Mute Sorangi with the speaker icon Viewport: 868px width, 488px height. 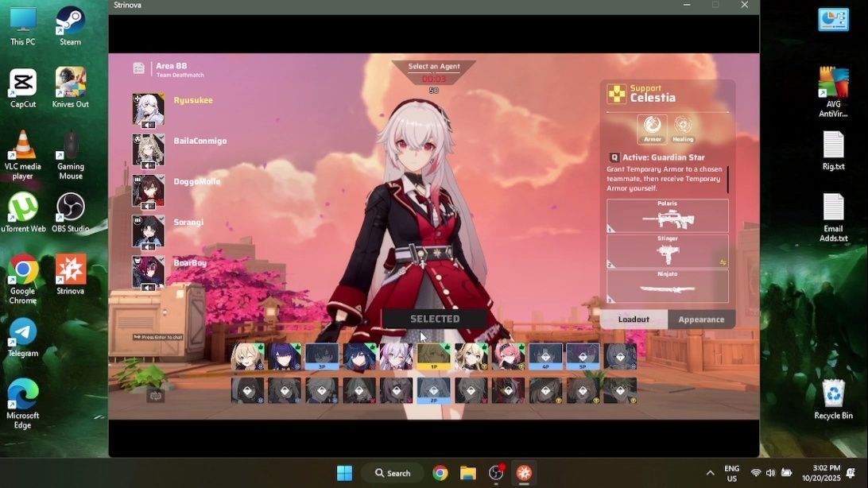148,246
